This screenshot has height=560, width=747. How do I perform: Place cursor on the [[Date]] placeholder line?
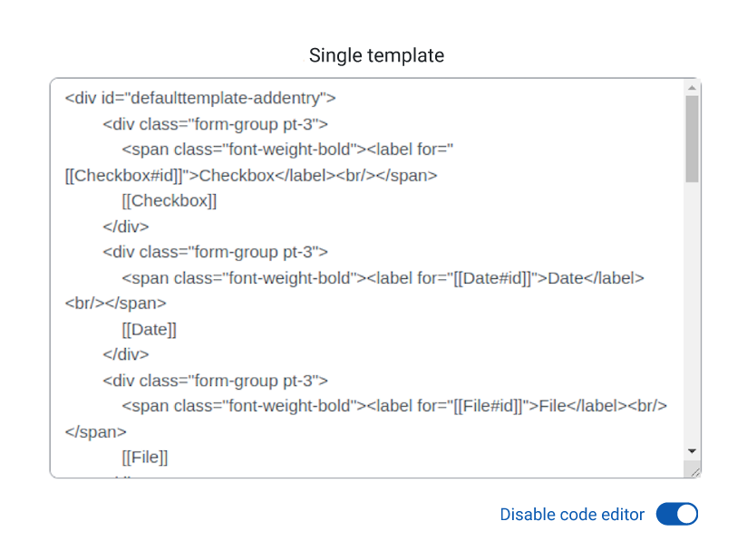pos(149,329)
